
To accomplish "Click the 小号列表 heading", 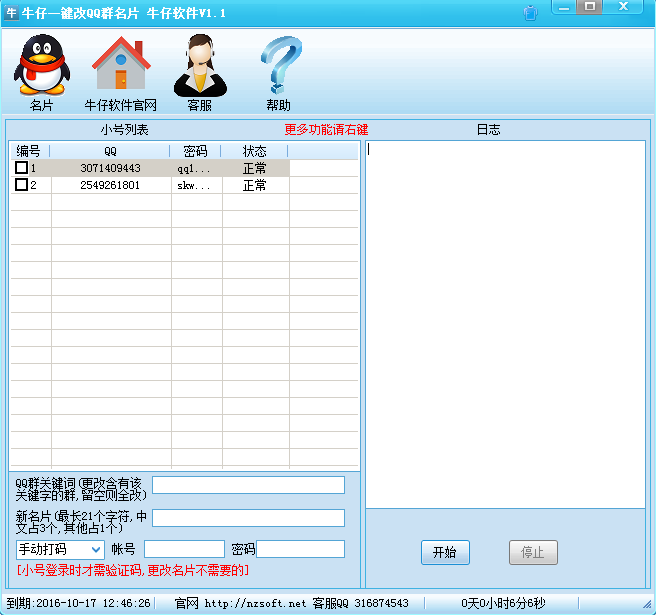I will click(x=124, y=130).
